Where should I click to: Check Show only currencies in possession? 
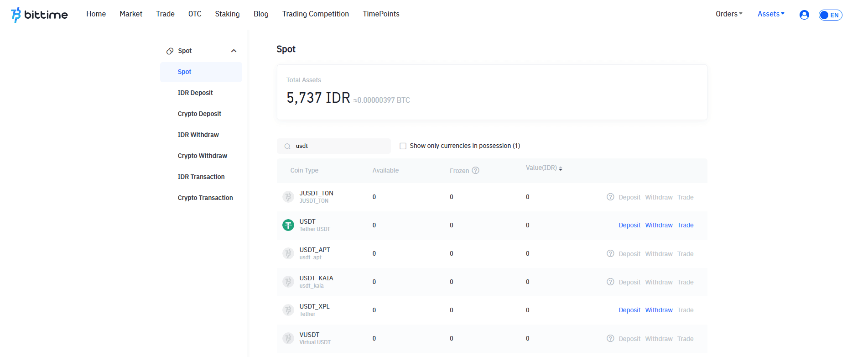coord(403,146)
